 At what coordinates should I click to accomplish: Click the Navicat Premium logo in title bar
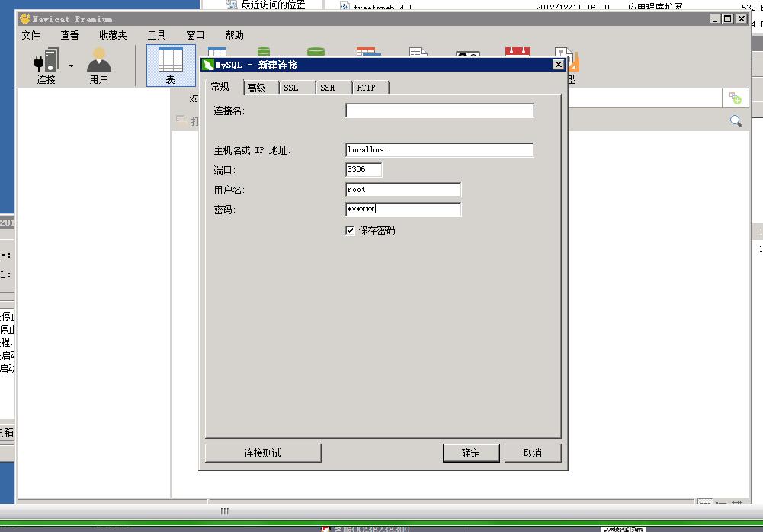coord(25,19)
